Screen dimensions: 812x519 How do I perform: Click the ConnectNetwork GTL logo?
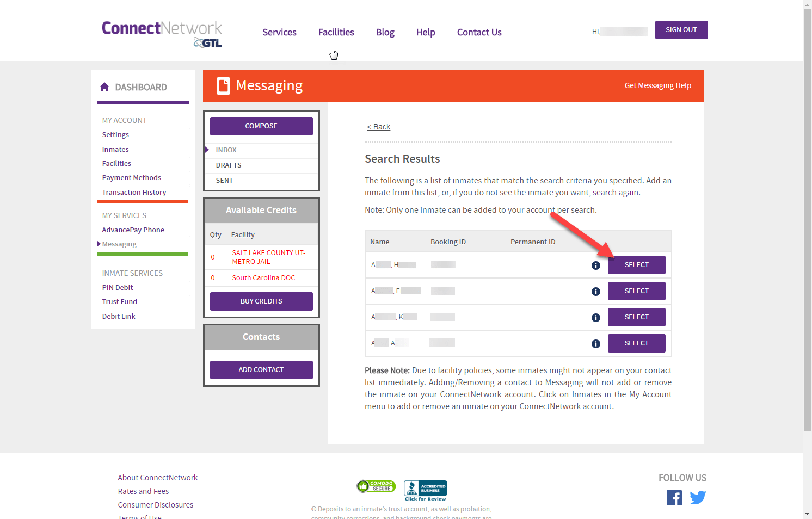click(162, 34)
